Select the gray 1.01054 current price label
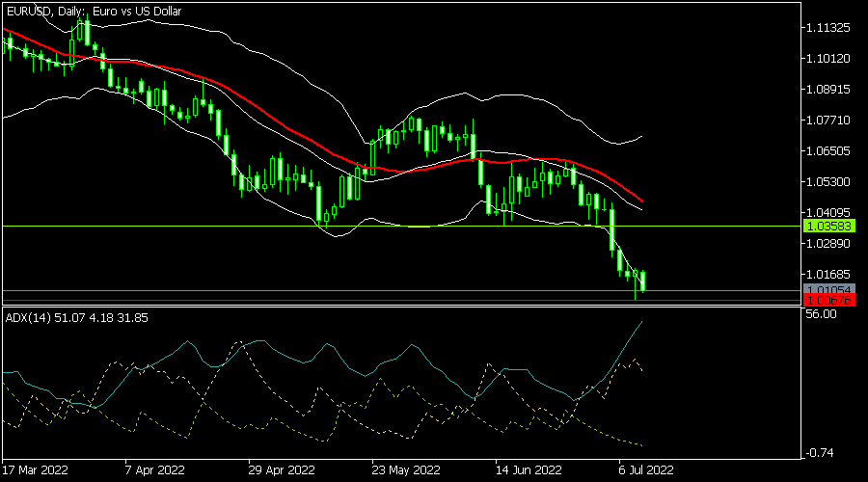The width and height of the screenshot is (868, 482). click(829, 289)
